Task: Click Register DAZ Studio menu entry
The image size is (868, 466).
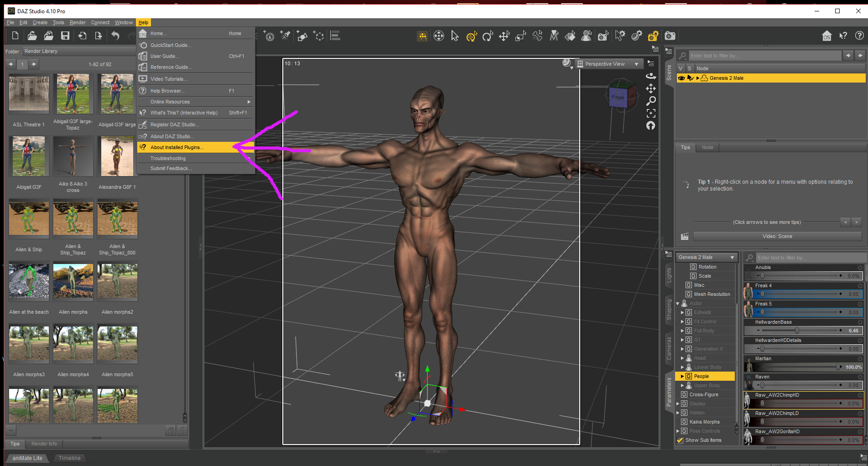Action: (196, 124)
